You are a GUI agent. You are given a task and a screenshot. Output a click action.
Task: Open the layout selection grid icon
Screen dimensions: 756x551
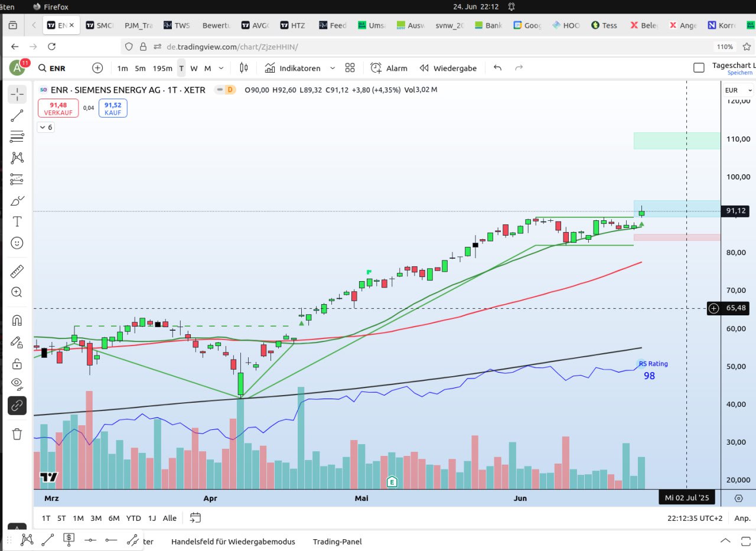350,68
